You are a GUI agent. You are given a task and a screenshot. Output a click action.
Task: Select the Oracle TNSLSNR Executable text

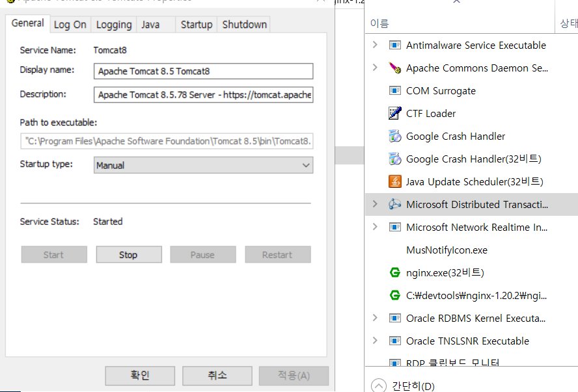click(x=467, y=341)
